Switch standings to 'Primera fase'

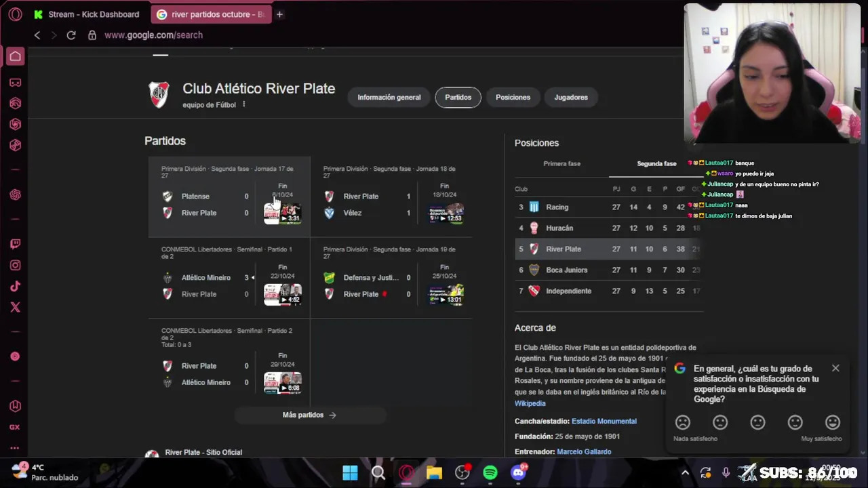pos(561,163)
